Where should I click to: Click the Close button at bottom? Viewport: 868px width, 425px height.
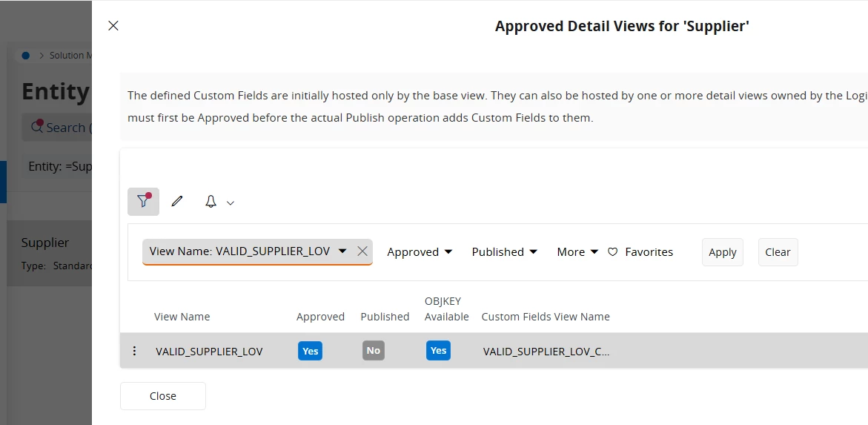pyautogui.click(x=163, y=396)
